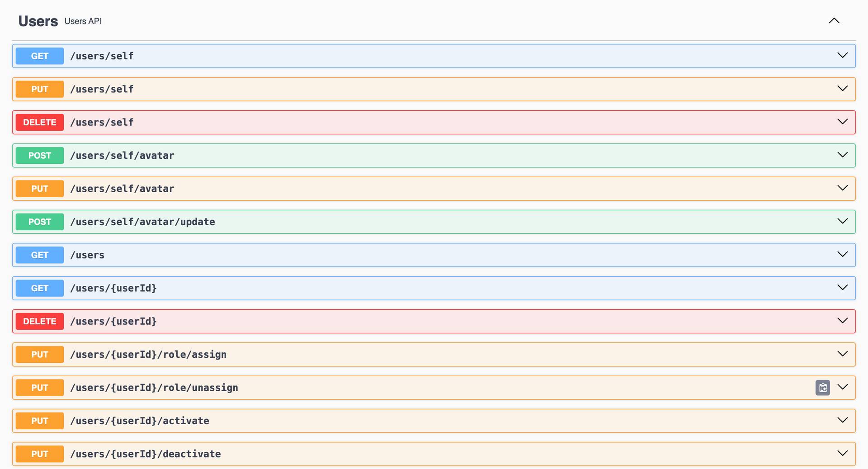Click path text /users/{userId}/activate

tap(140, 421)
